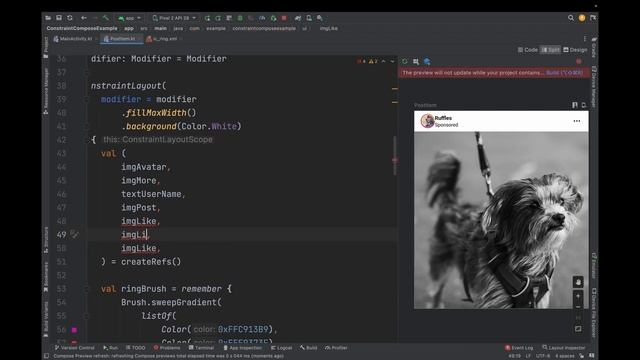Open the Version Control tool tab
Viewport: 640px width, 360px height.
point(74,348)
